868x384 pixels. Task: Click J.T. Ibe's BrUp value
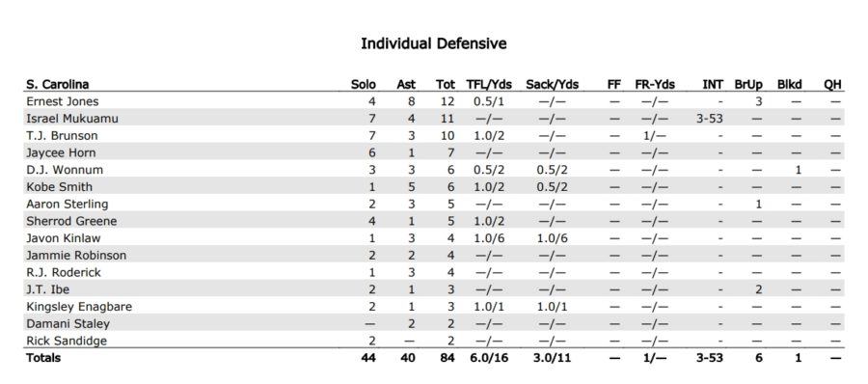click(x=758, y=289)
